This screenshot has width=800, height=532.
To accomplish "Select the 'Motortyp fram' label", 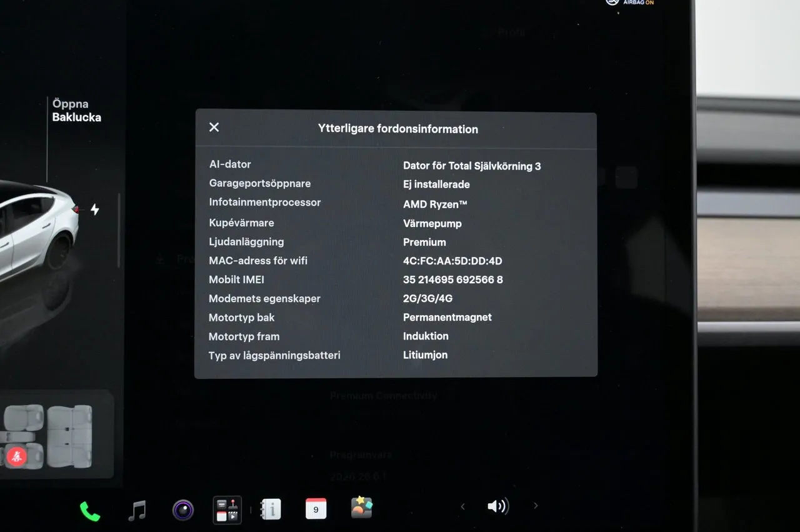I will [x=244, y=336].
